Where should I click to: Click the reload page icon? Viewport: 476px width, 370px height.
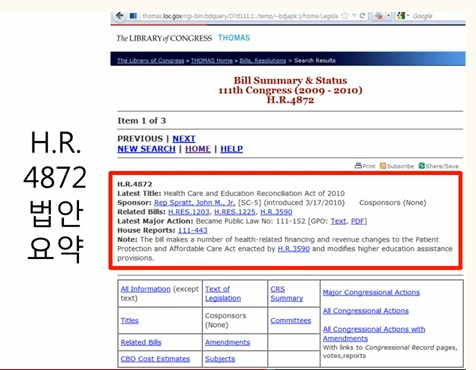pos(362,16)
